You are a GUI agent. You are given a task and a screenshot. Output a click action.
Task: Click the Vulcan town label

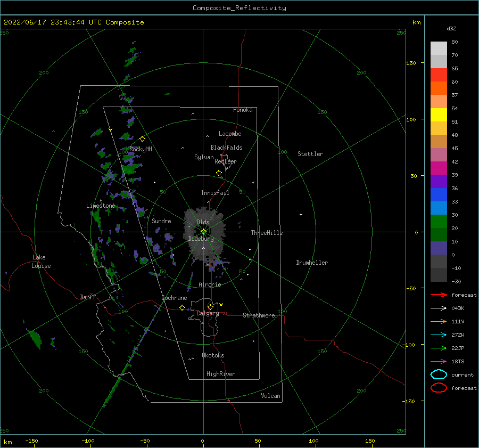[x=270, y=396]
